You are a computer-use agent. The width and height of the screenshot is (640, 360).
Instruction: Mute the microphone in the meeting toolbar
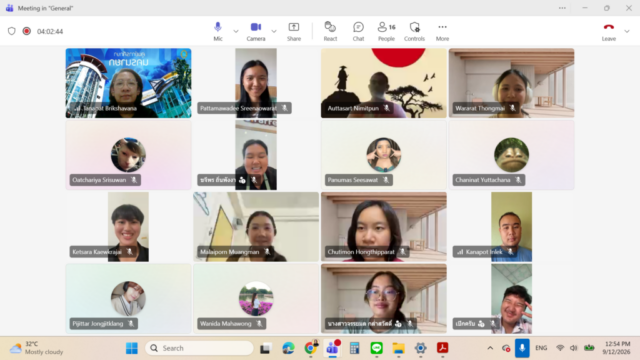point(218,31)
